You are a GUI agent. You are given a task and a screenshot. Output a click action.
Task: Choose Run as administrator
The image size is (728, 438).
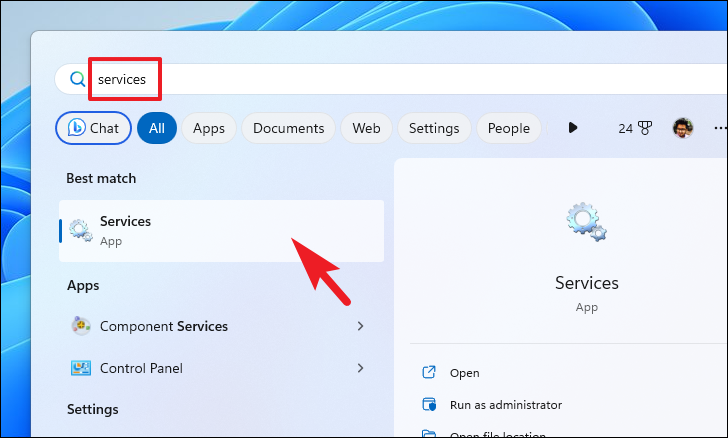(506, 405)
